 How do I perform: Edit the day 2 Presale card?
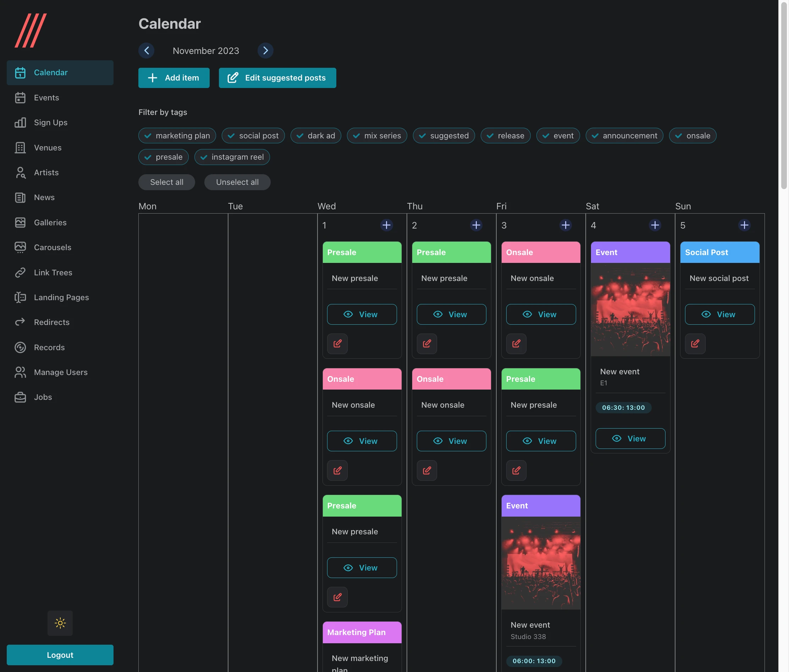(x=427, y=344)
